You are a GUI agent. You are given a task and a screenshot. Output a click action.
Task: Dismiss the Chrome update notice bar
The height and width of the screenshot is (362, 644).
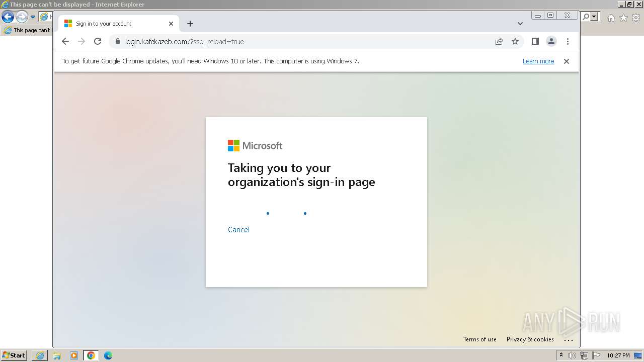[x=567, y=61]
